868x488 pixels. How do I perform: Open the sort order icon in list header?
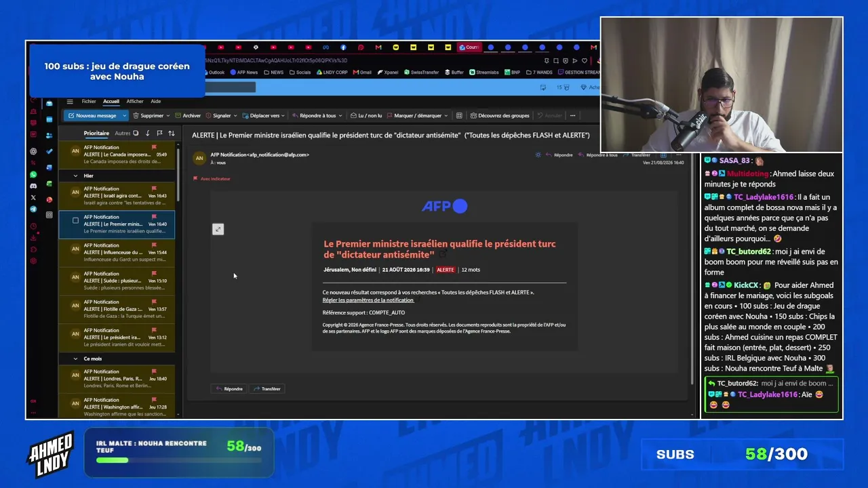172,134
